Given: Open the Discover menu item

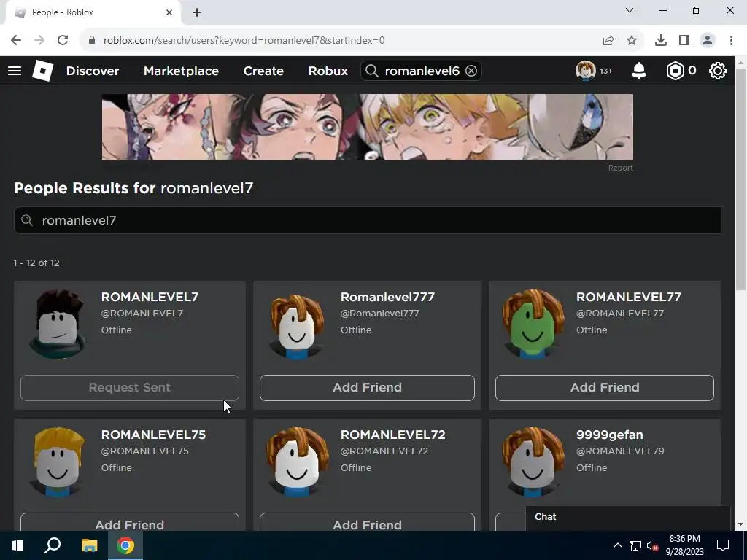Looking at the screenshot, I should coord(93,71).
